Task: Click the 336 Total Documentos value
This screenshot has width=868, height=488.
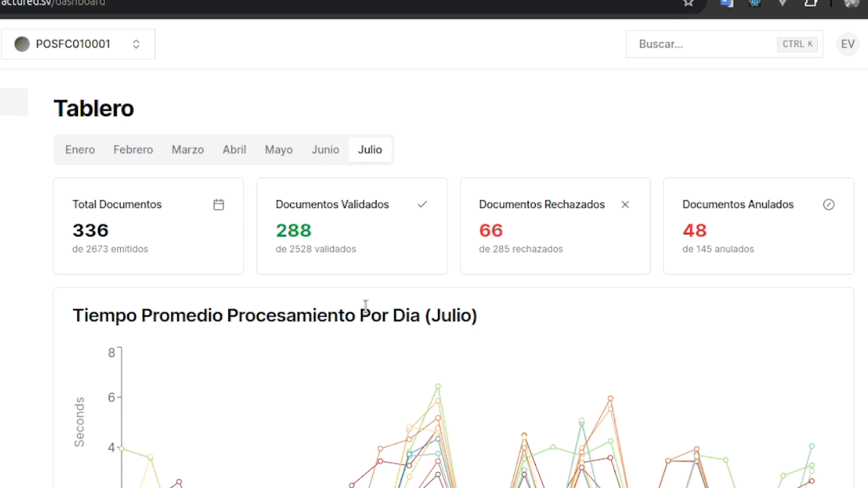Action: (x=91, y=230)
